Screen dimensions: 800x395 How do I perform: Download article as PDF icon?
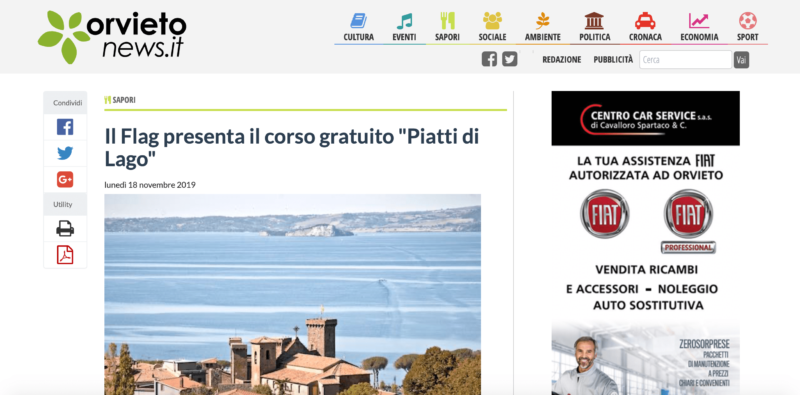click(x=65, y=255)
